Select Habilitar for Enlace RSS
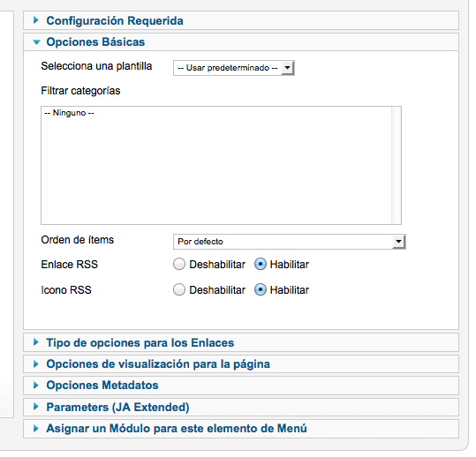476x457 pixels. (261, 264)
